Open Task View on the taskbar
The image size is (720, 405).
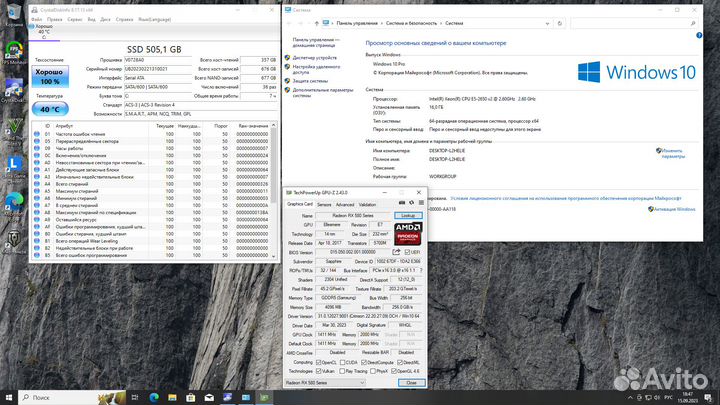coord(135,397)
